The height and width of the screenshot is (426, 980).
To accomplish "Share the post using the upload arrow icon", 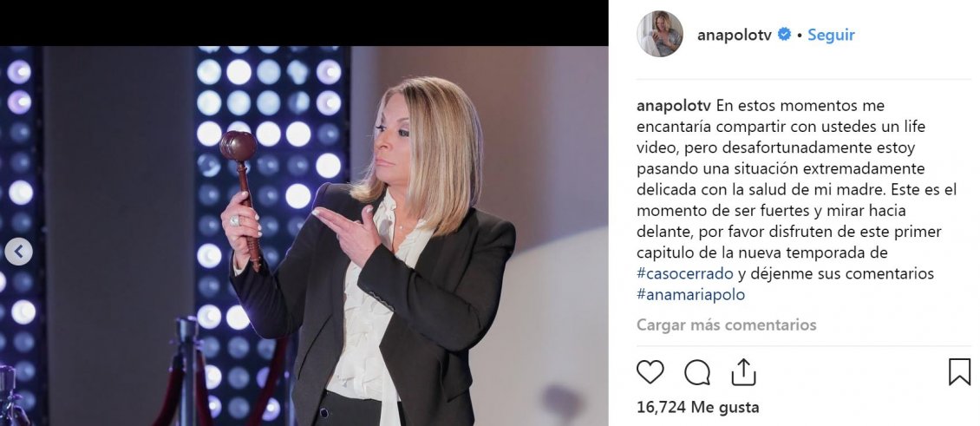I will [744, 371].
